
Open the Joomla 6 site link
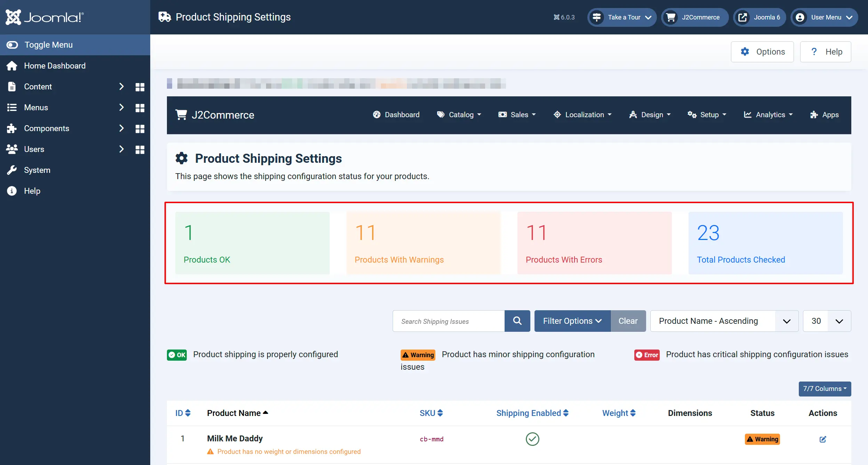click(759, 17)
